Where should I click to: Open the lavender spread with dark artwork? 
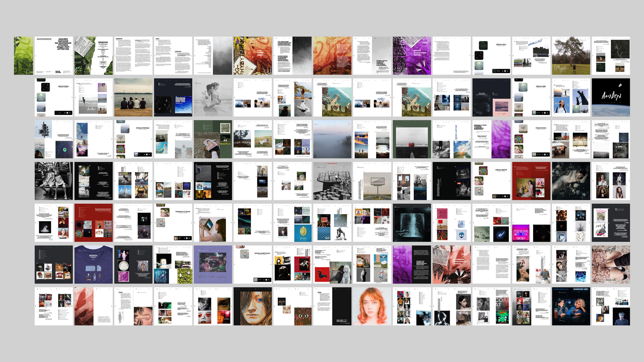pyautogui.click(x=213, y=264)
